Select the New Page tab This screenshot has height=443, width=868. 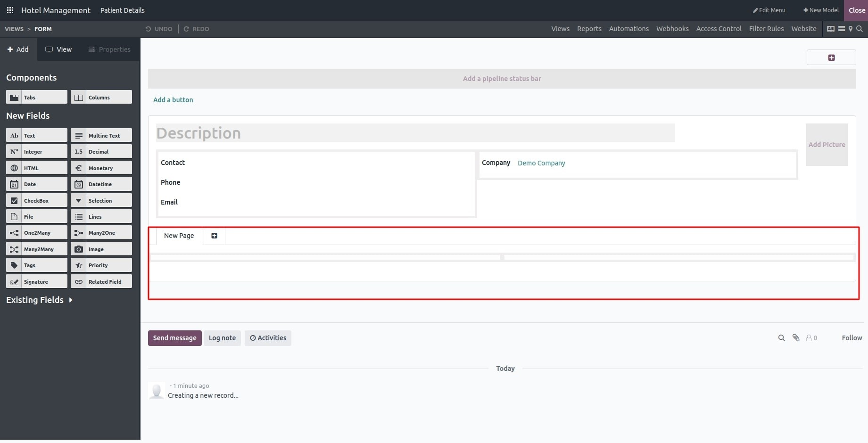pos(179,236)
